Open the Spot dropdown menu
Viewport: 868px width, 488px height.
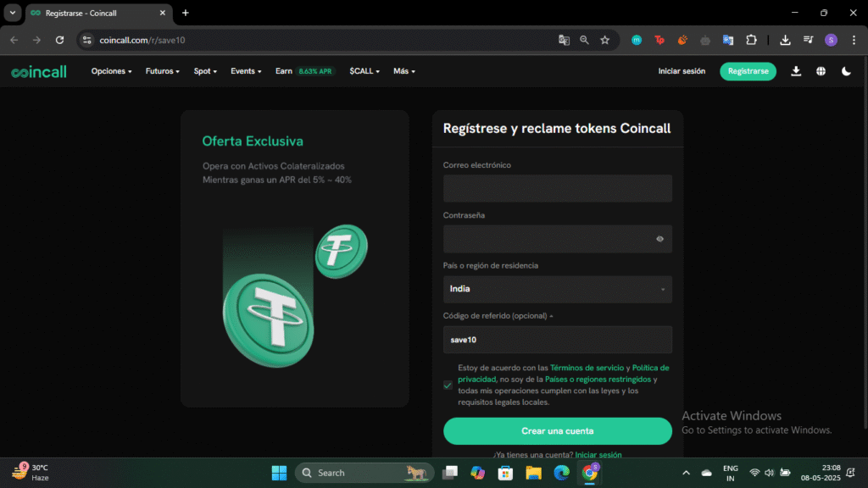205,71
